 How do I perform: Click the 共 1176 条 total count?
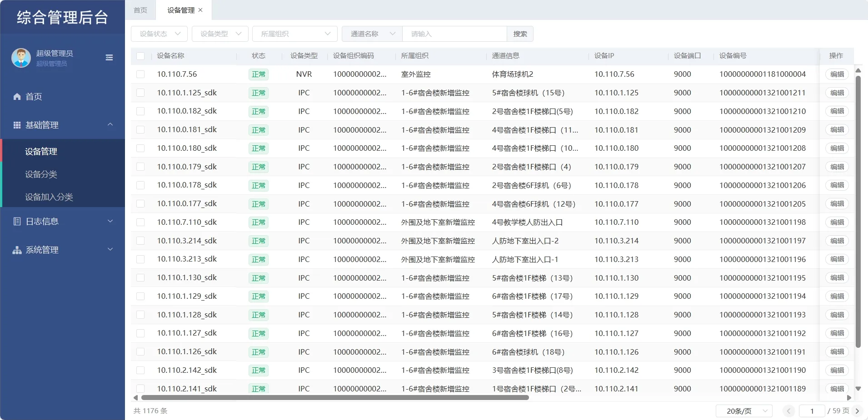coord(150,410)
